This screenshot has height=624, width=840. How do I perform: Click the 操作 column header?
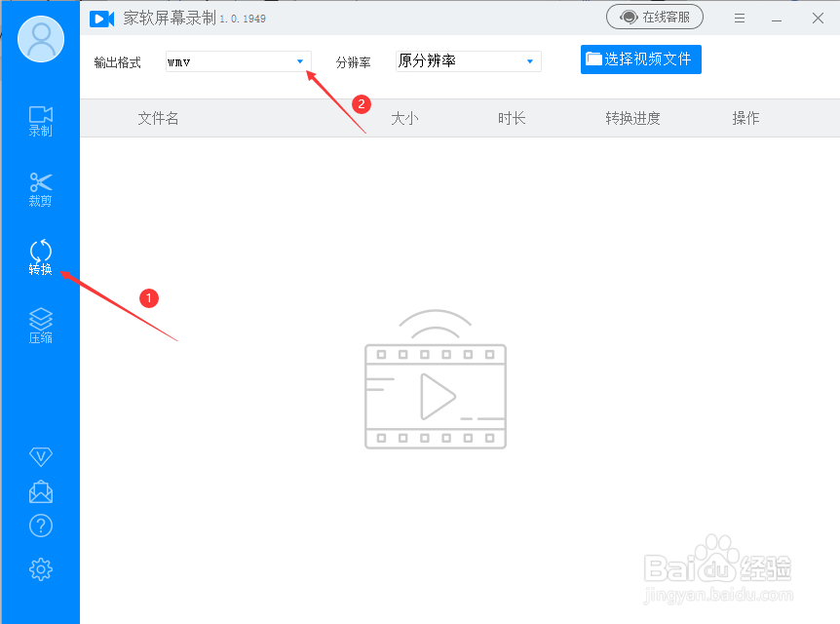pyautogui.click(x=745, y=118)
